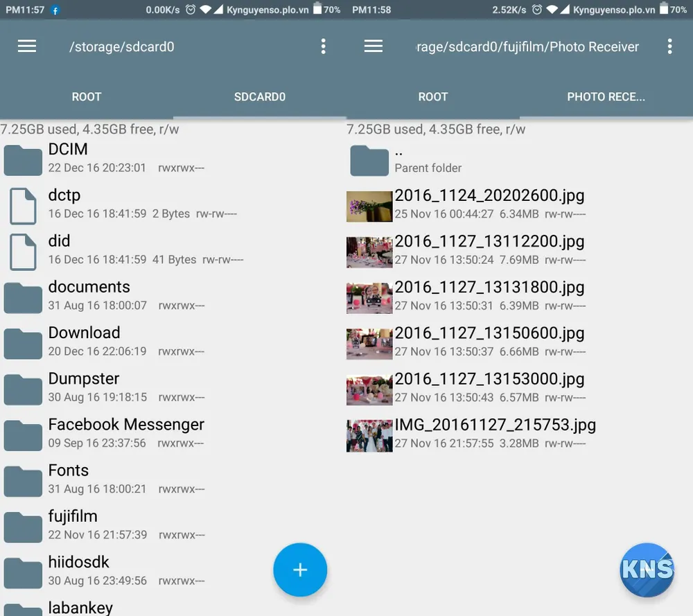Screen dimensions: 693x616
Task: Open the DCIM folder icon
Action: click(x=23, y=159)
